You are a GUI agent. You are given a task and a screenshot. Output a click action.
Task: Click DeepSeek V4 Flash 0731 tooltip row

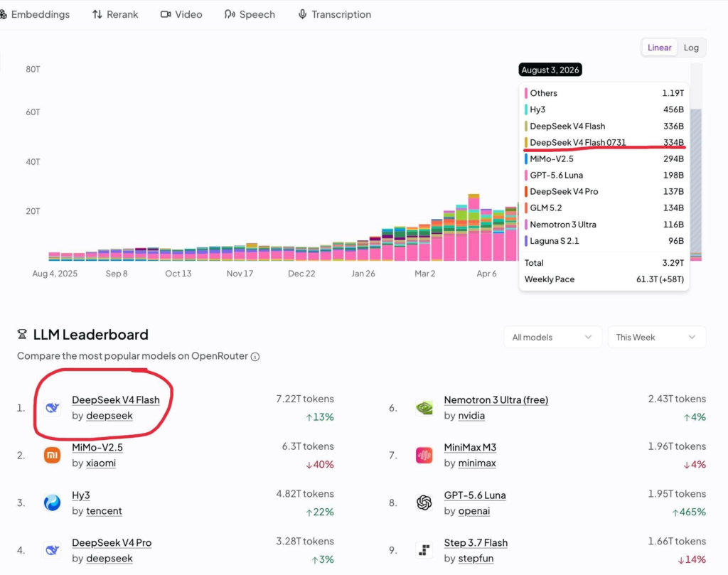coord(604,142)
